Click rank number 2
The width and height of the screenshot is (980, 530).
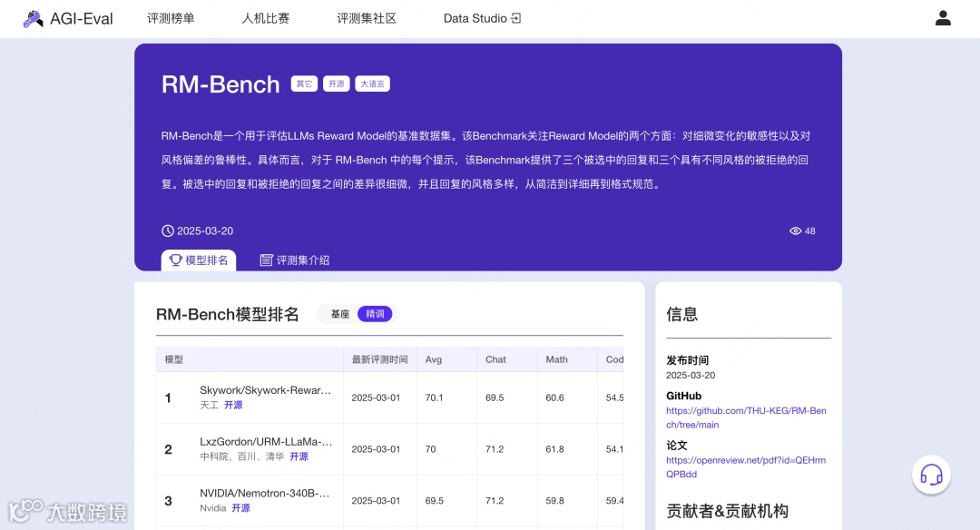[168, 448]
